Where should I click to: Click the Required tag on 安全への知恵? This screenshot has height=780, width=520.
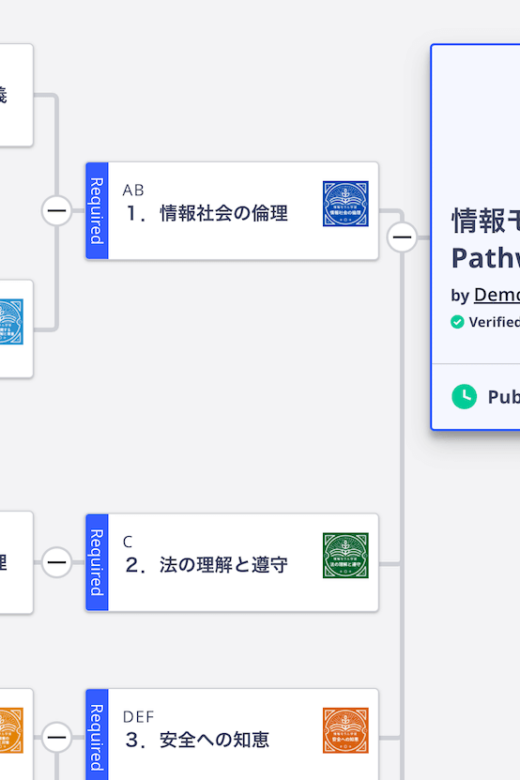tap(97, 735)
